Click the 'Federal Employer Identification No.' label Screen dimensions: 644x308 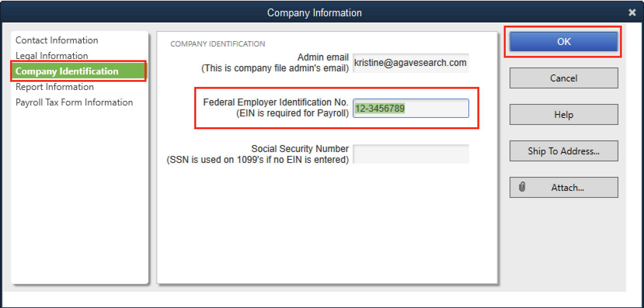point(275,102)
